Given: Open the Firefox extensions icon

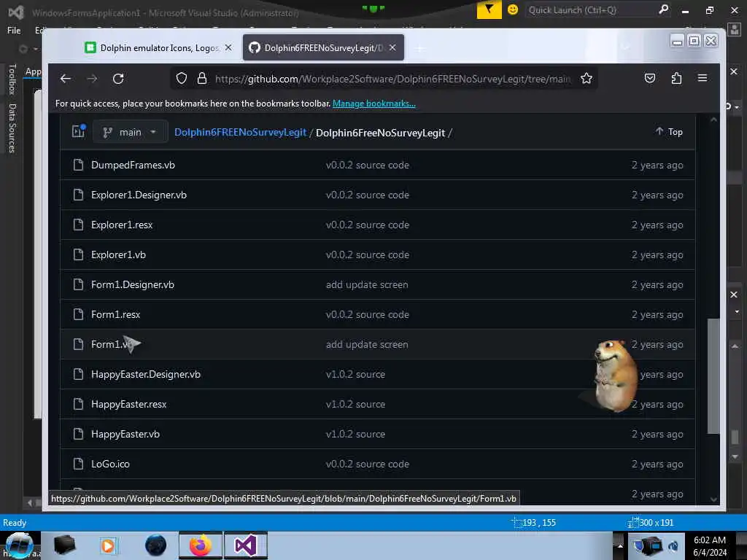Looking at the screenshot, I should click(676, 78).
